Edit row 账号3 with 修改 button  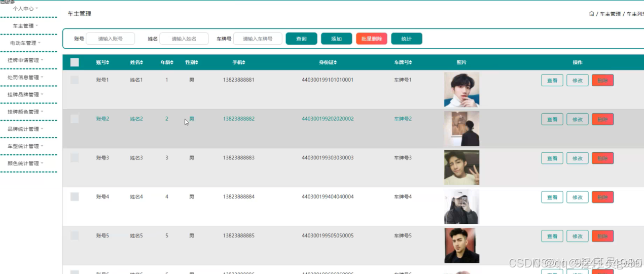click(x=578, y=158)
